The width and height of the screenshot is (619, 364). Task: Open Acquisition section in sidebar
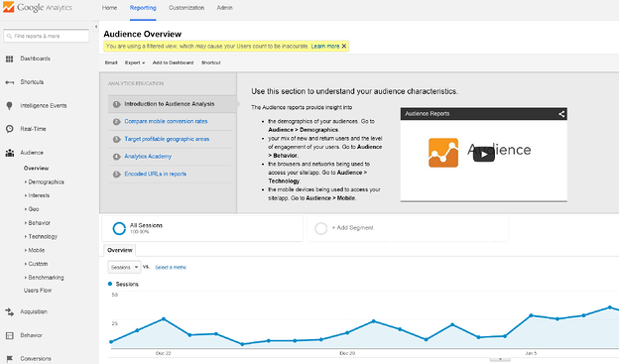tap(34, 311)
